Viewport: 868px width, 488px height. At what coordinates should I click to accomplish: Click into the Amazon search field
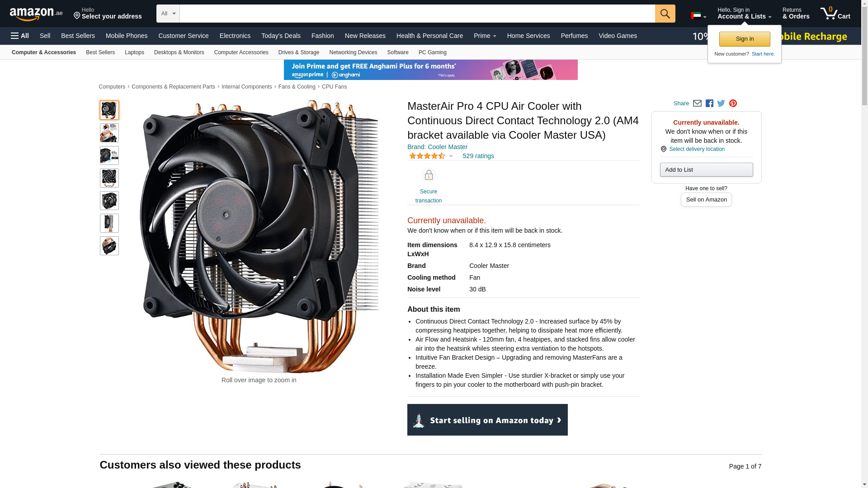coord(417,14)
